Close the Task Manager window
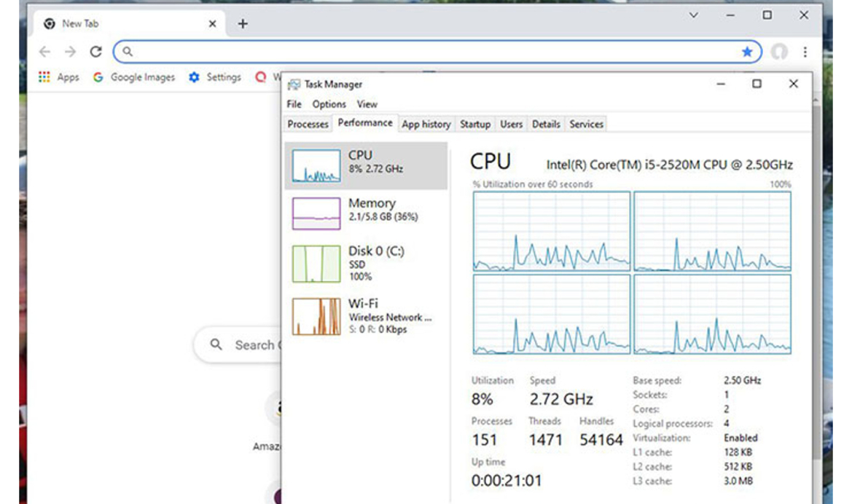Screen dimensions: 852x504 pyautogui.click(x=793, y=84)
